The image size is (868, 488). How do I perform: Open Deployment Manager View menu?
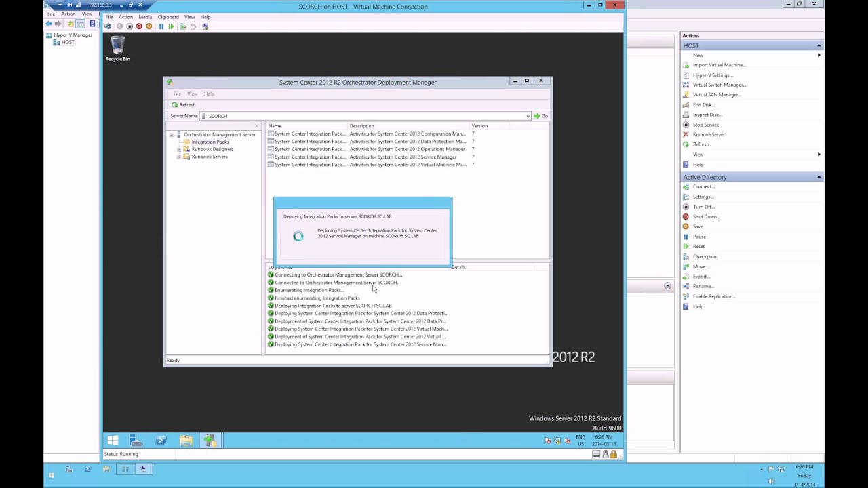pyautogui.click(x=193, y=94)
